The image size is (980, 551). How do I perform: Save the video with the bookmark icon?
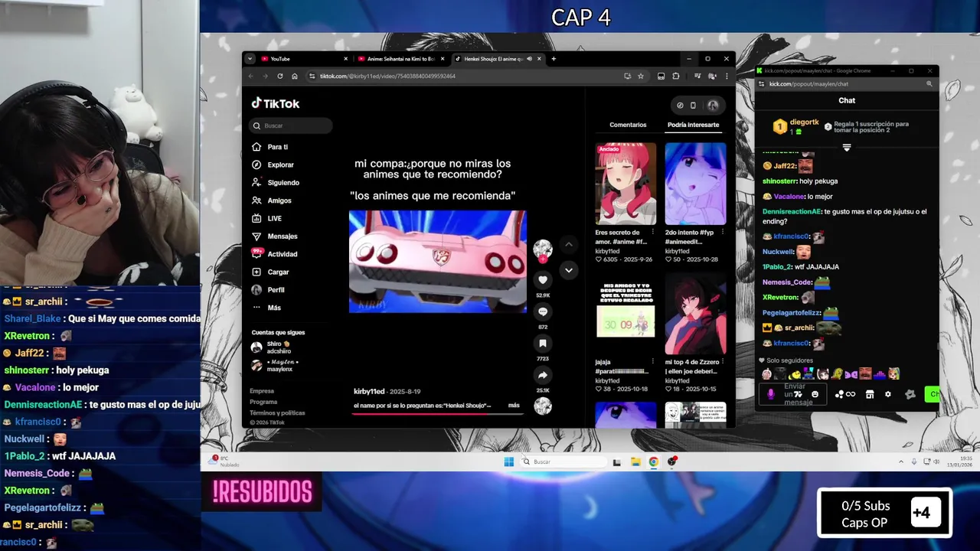(543, 344)
